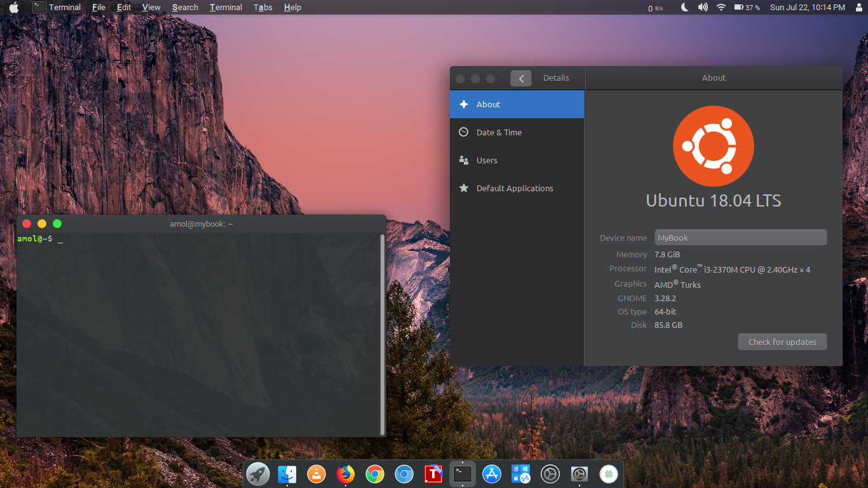The height and width of the screenshot is (488, 868).
Task: Click the Terminal app name in top panel
Action: (x=65, y=8)
